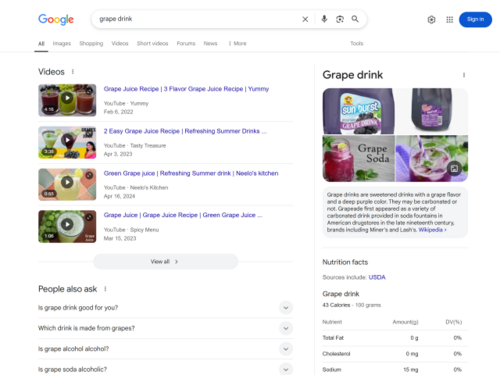Expand 'Is grape alcohol alcohol?' question

pyautogui.click(x=165, y=349)
